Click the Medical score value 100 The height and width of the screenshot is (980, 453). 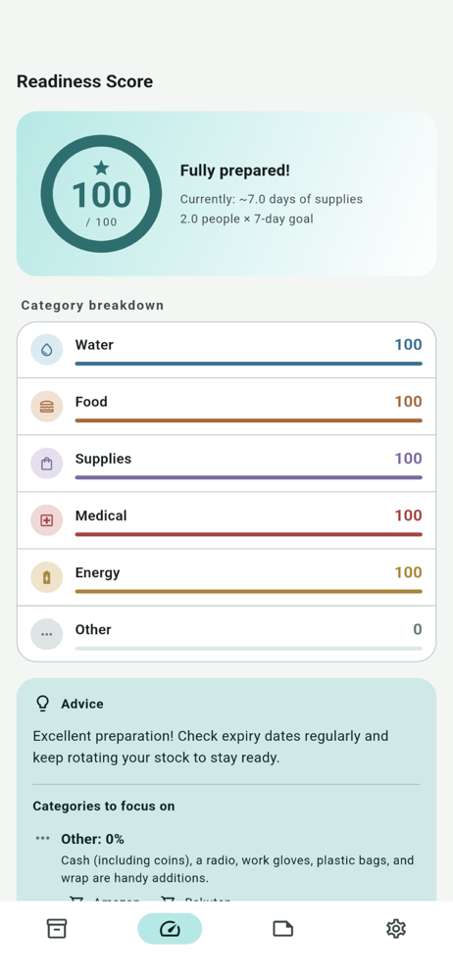click(408, 515)
